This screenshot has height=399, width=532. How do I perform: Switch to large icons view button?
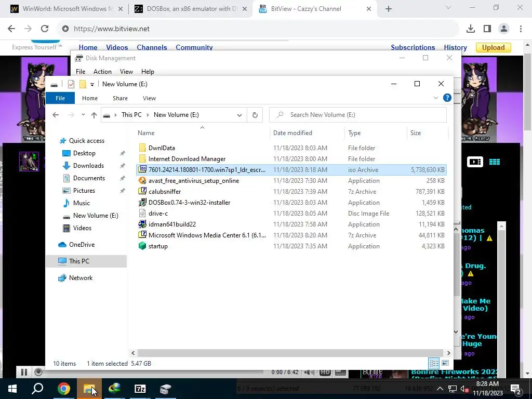445,363
